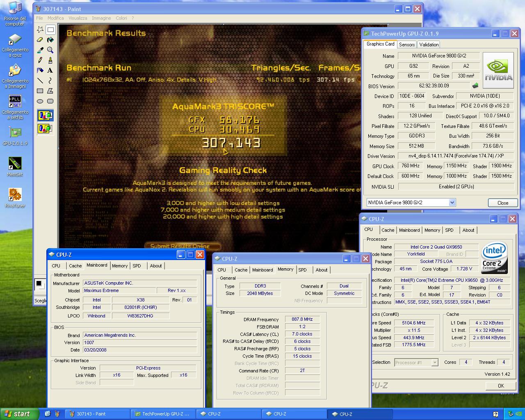Click the BIOS save icon in GPU-Z
Viewport: 525px width, 420px height.
click(475, 86)
